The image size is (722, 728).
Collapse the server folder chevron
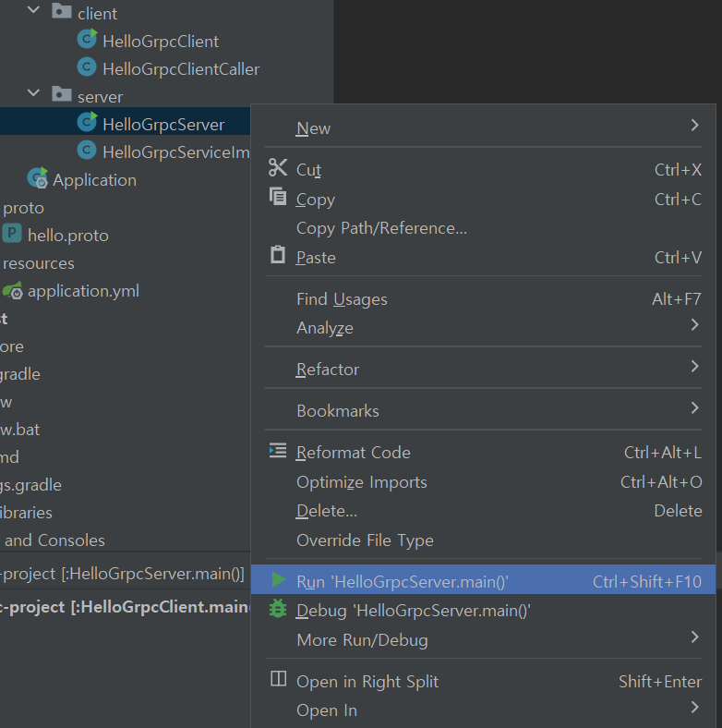point(34,92)
